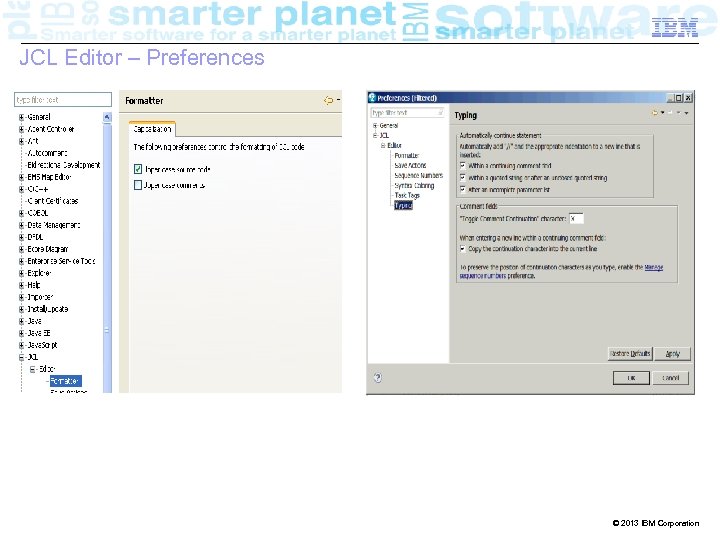Click filter text field in Formatter dialog
This screenshot has width=720, height=540.
63,100
